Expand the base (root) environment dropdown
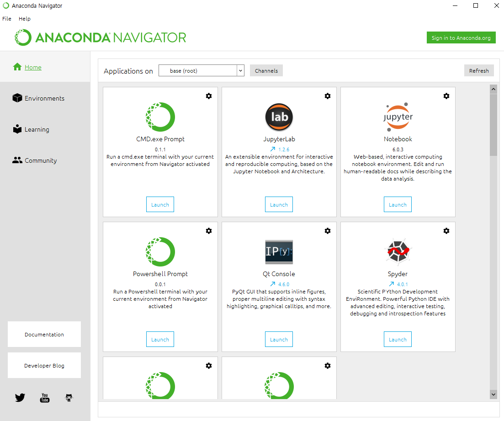 click(240, 70)
